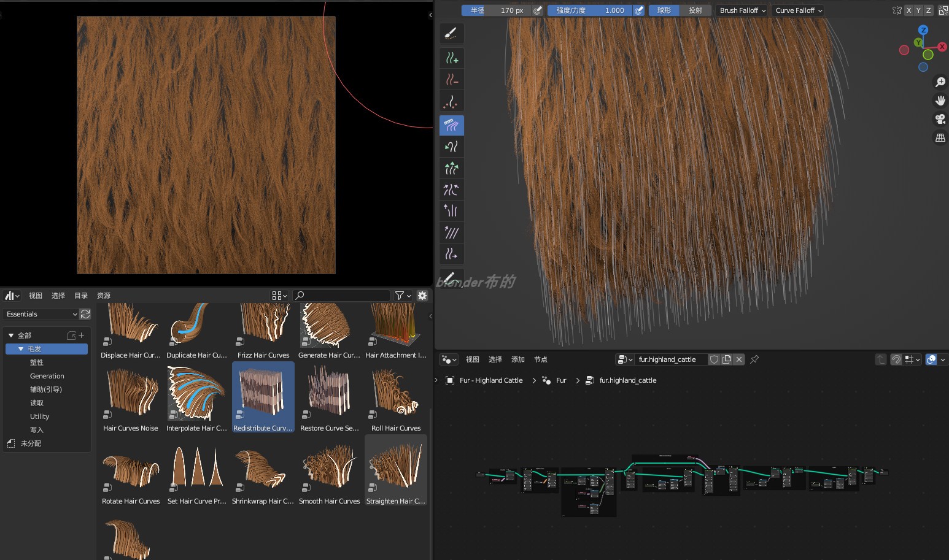
Task: Open asset browser settings gear
Action: click(x=422, y=296)
